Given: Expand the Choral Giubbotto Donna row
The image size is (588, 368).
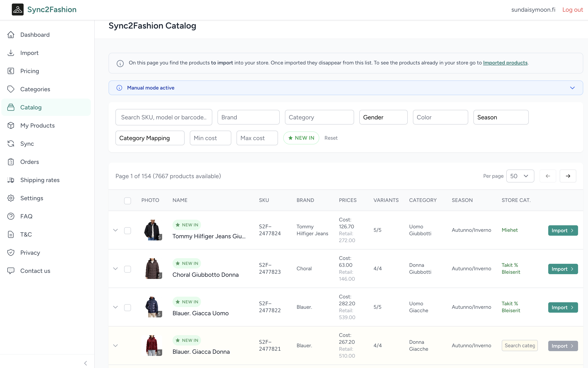Looking at the screenshot, I should pyautogui.click(x=116, y=269).
